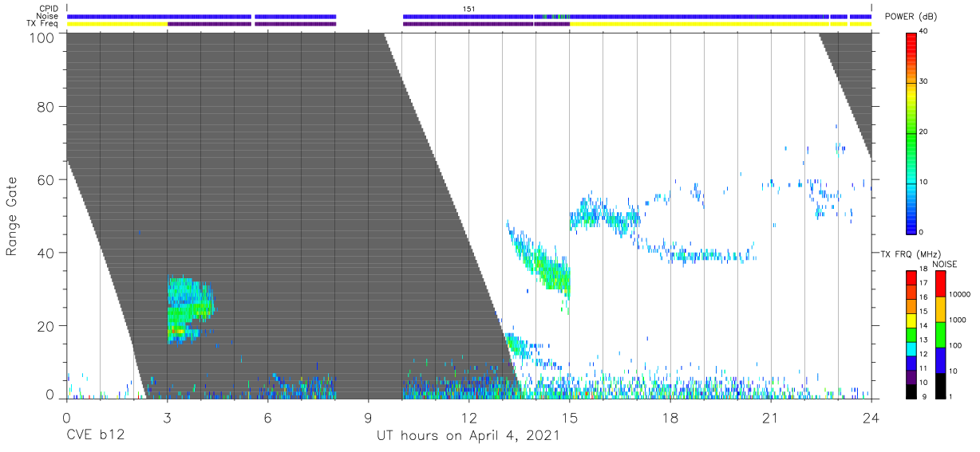Click the 10 tick on power colorbar
This screenshot has height=452, width=980.
[925, 182]
